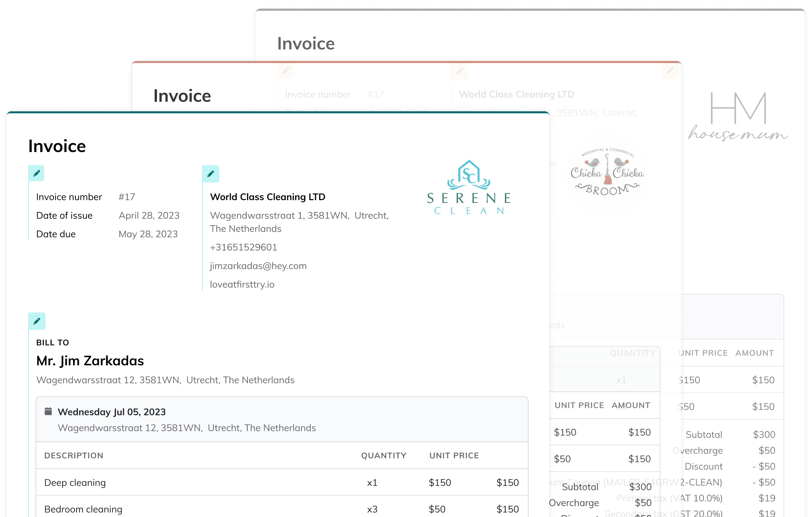Image resolution: width=812 pixels, height=517 pixels.
Task: Click the calendar icon beside Wednesday Jul 05
Action: point(48,411)
